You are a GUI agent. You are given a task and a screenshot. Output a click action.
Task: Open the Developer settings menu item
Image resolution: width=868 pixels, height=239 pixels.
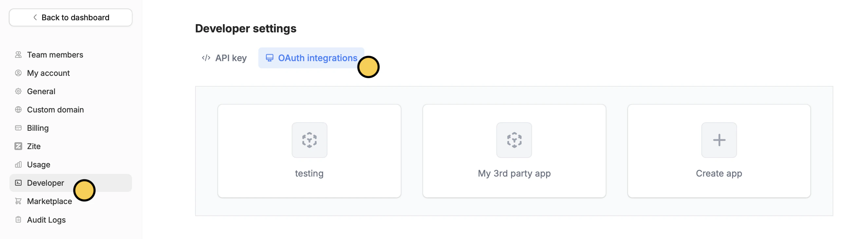pos(46,183)
